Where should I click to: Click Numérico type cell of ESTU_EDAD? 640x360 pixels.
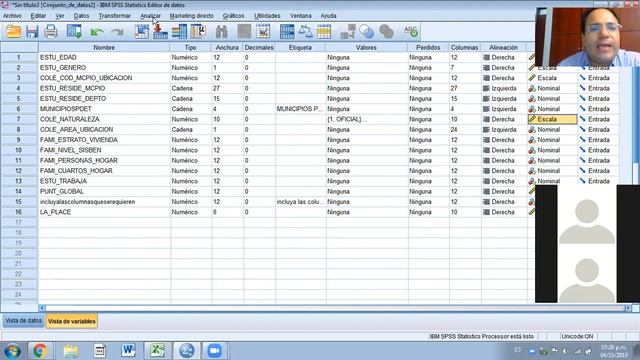(x=191, y=57)
